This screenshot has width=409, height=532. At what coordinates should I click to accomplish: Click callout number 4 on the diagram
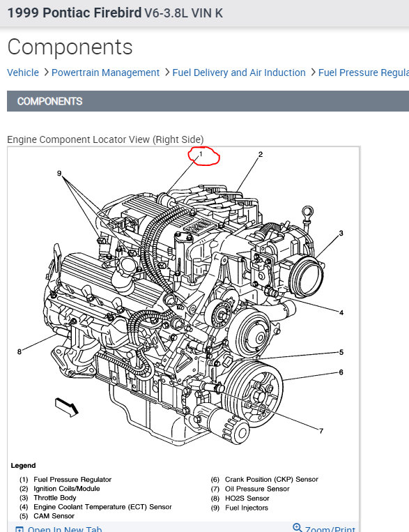341,312
